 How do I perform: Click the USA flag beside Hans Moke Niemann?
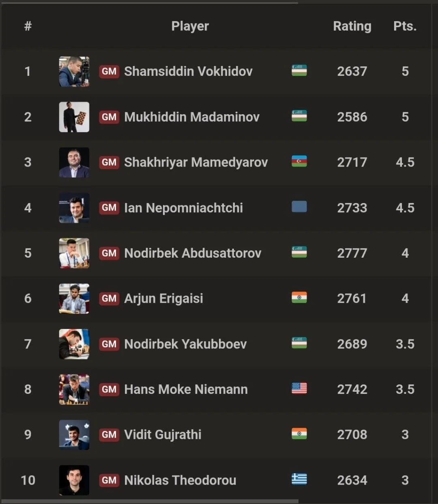tap(299, 388)
